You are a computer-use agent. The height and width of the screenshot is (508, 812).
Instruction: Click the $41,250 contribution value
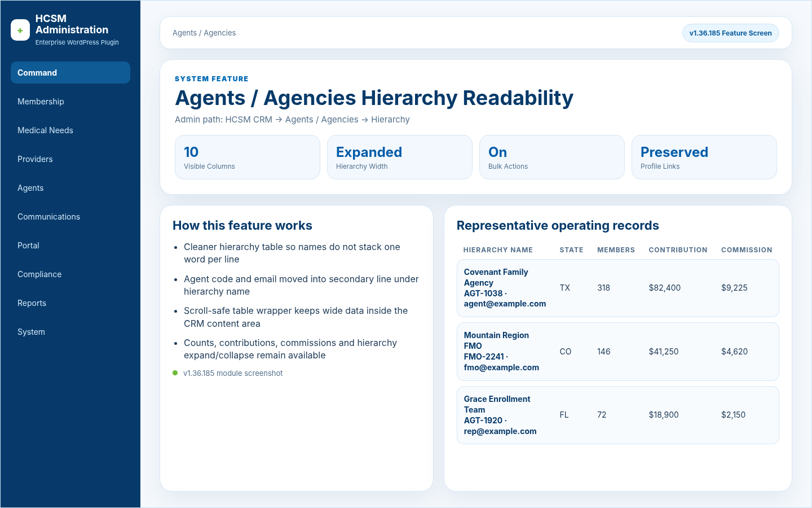point(664,352)
